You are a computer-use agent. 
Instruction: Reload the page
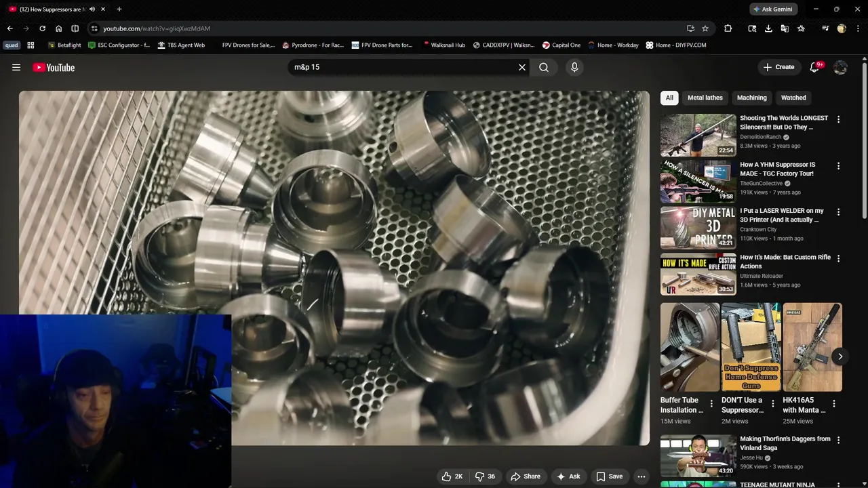pyautogui.click(x=42, y=28)
